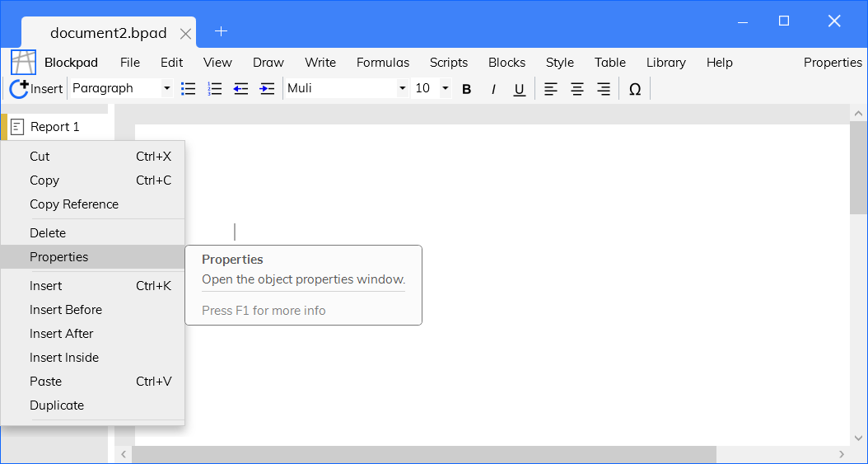Minimize the Blockpad window
Viewport: 868px width, 464px height.
[744, 22]
